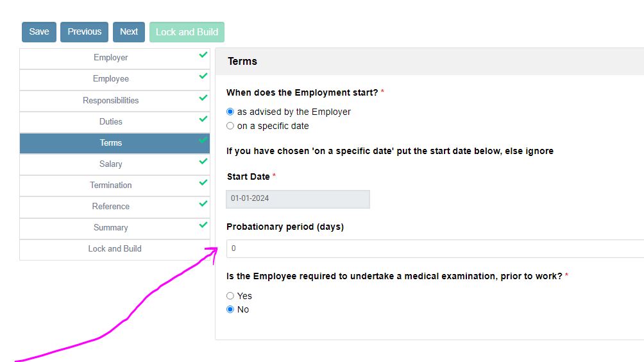Click the Next button
Screen dimensions: 644x362
(x=129, y=32)
